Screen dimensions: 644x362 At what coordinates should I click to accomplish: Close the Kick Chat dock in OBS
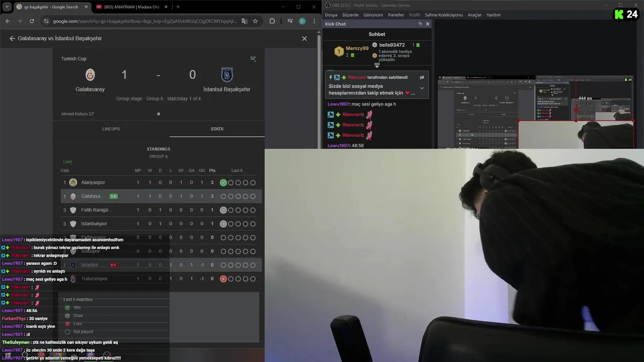pos(428,24)
